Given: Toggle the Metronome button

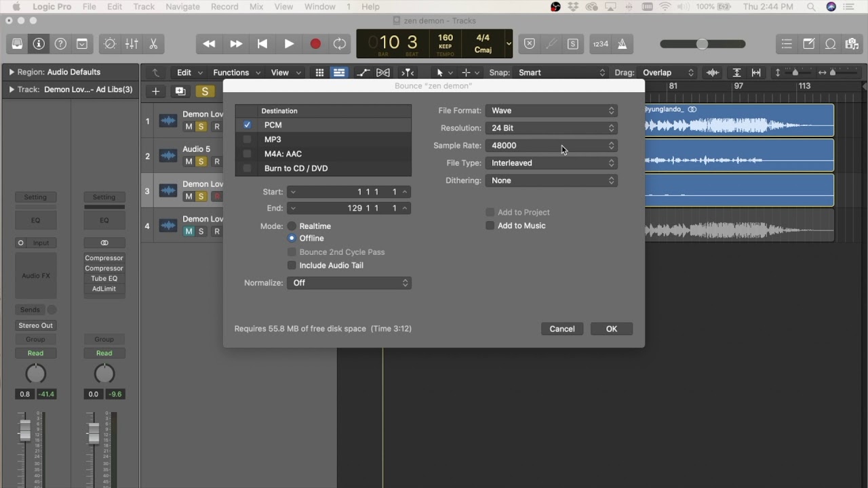Looking at the screenshot, I should point(622,44).
